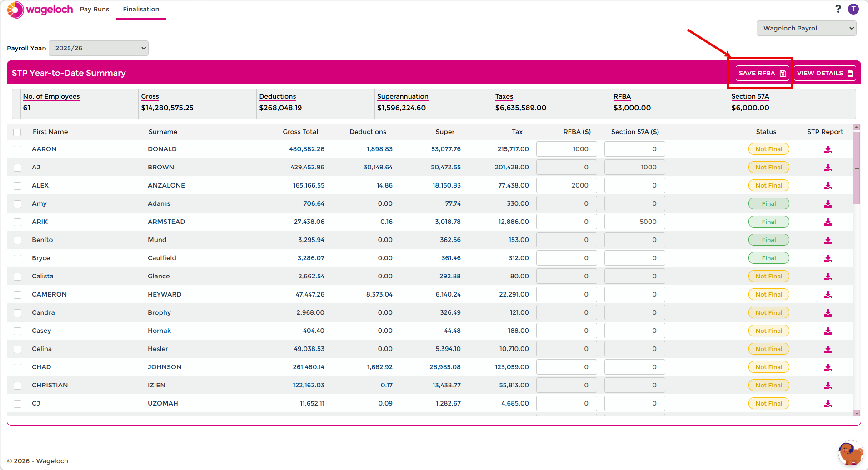Download STP report for CHAD JOHNSON

point(828,367)
